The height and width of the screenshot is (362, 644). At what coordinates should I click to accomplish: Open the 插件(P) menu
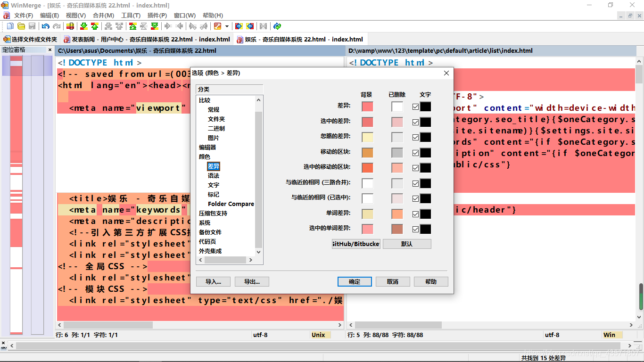[x=157, y=16]
